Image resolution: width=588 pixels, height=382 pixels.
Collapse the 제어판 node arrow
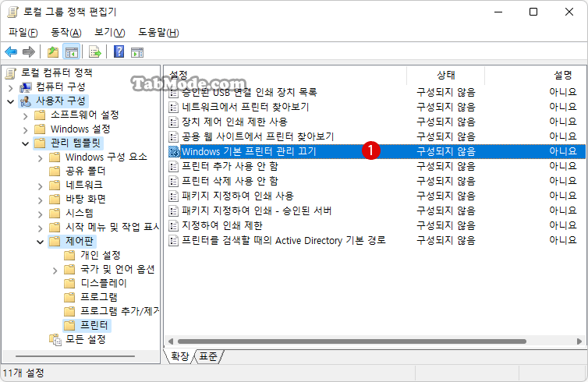40,242
